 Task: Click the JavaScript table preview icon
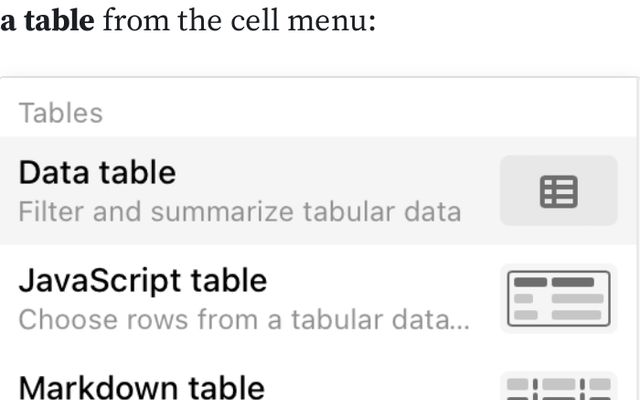point(559,298)
